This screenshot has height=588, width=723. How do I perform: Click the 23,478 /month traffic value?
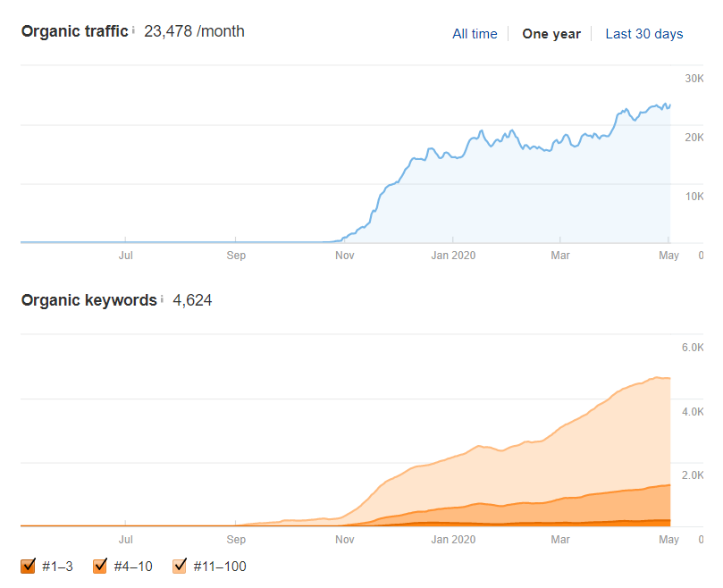pyautogui.click(x=194, y=31)
